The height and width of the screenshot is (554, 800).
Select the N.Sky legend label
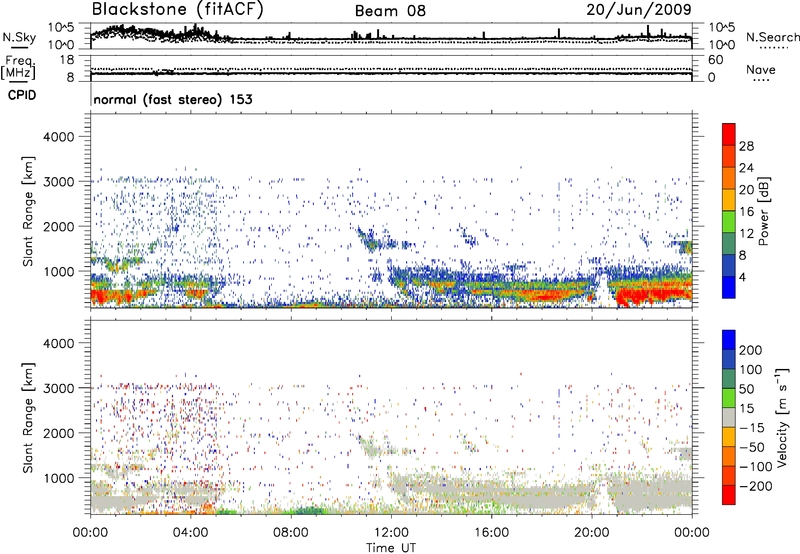(x=19, y=37)
